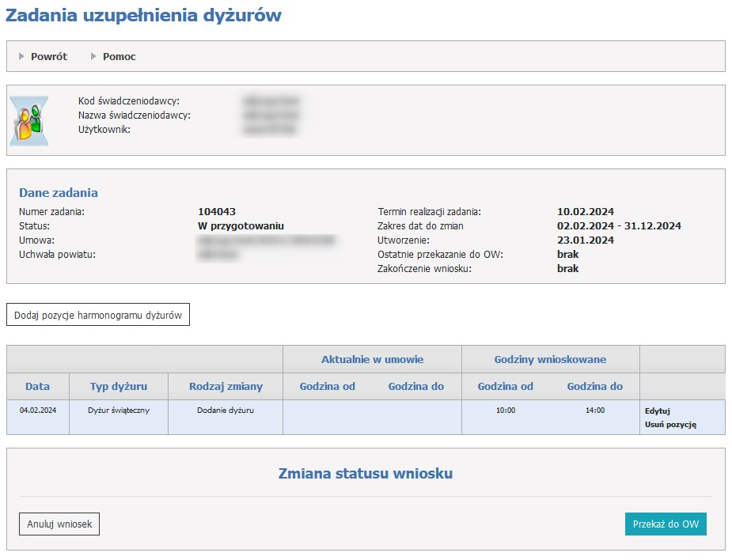The width and height of the screenshot is (732, 560).
Task: Select the 04.02.2024 date cell
Action: pos(37,411)
